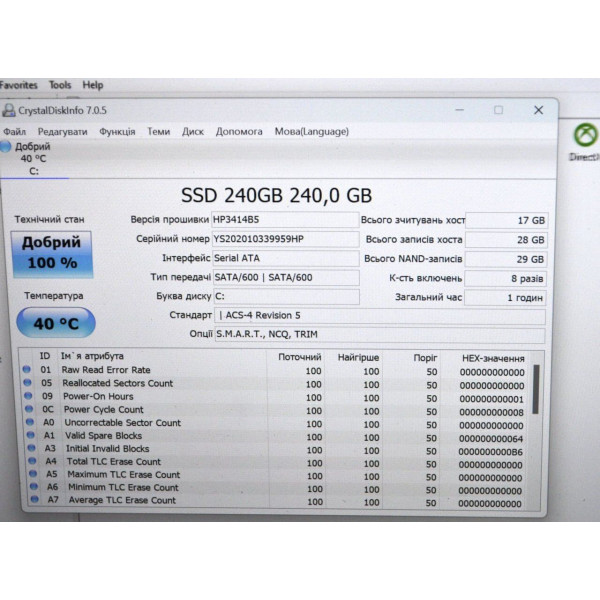
Task: Open the Файл menu
Action: (14, 132)
